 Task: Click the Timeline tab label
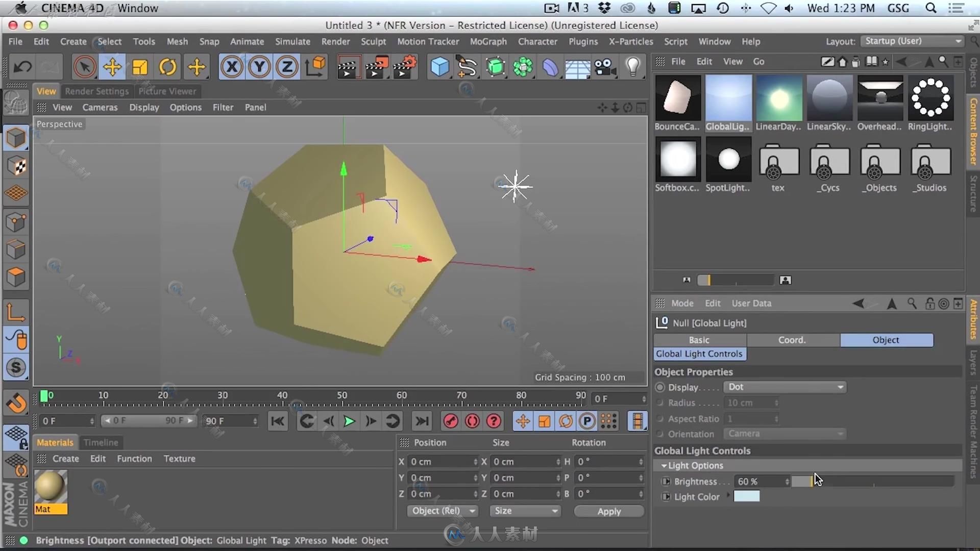(101, 442)
